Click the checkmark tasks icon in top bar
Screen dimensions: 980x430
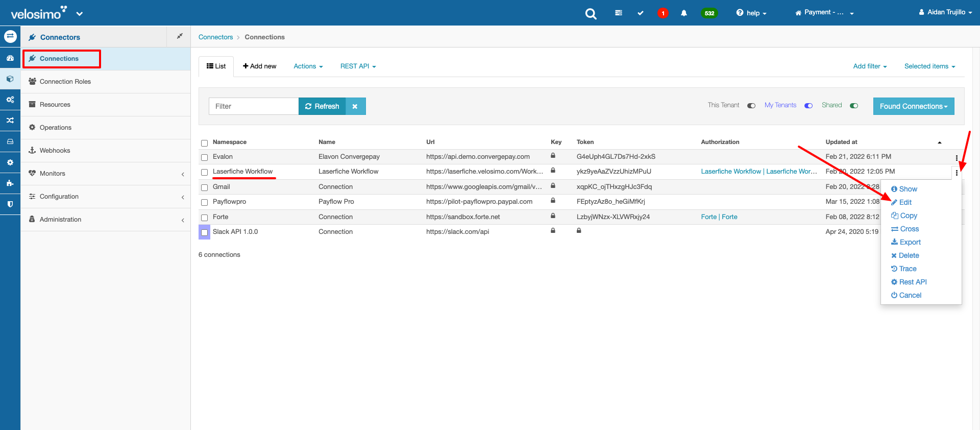coord(641,13)
